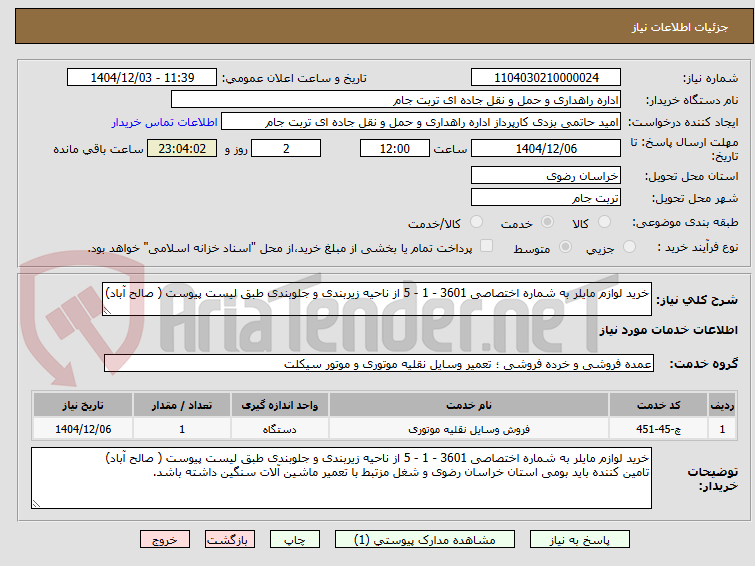Click the remaining time field 23:04:02

click(x=182, y=148)
